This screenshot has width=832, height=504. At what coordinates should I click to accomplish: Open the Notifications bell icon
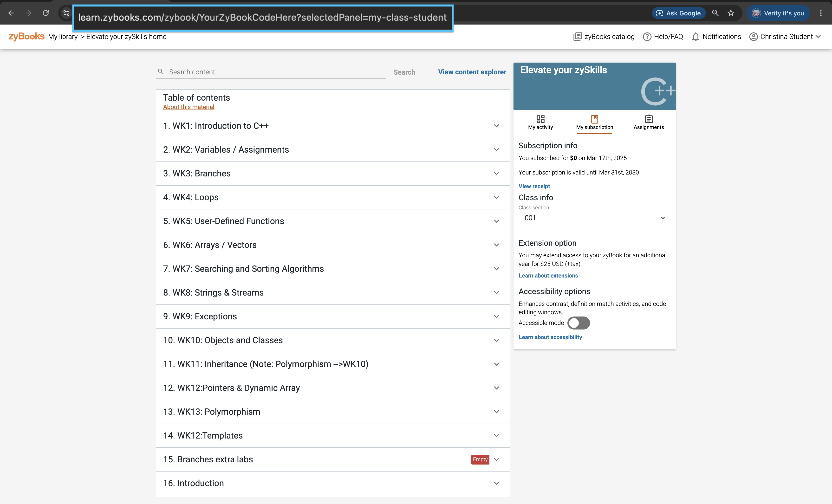tap(695, 36)
